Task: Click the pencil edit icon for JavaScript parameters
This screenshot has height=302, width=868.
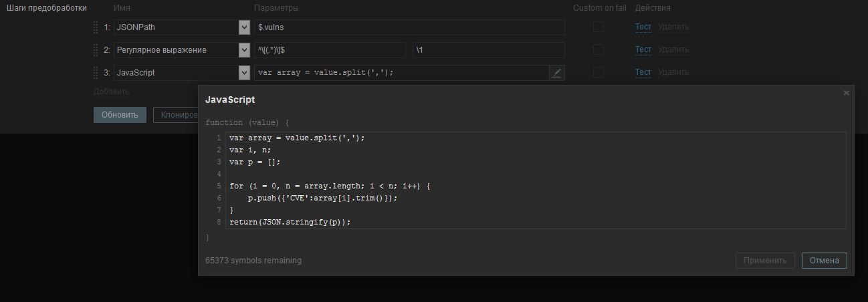Action: point(556,73)
